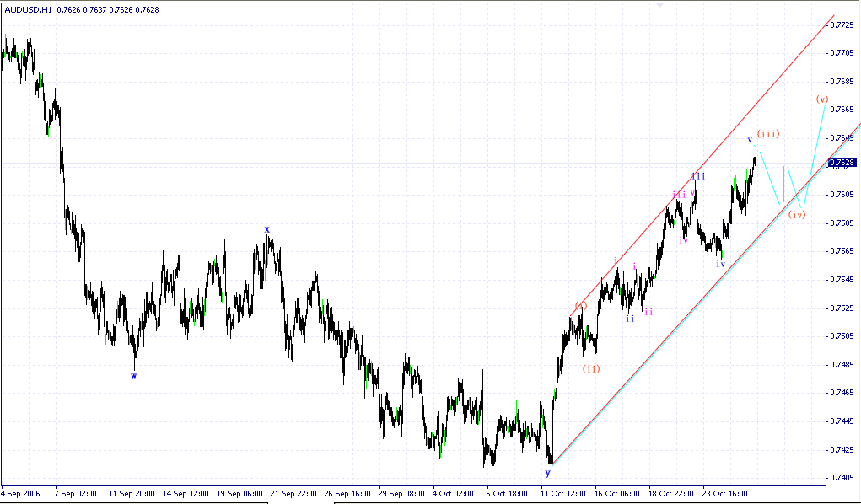Click the 26 Sep 16:00 time label

coord(347,494)
